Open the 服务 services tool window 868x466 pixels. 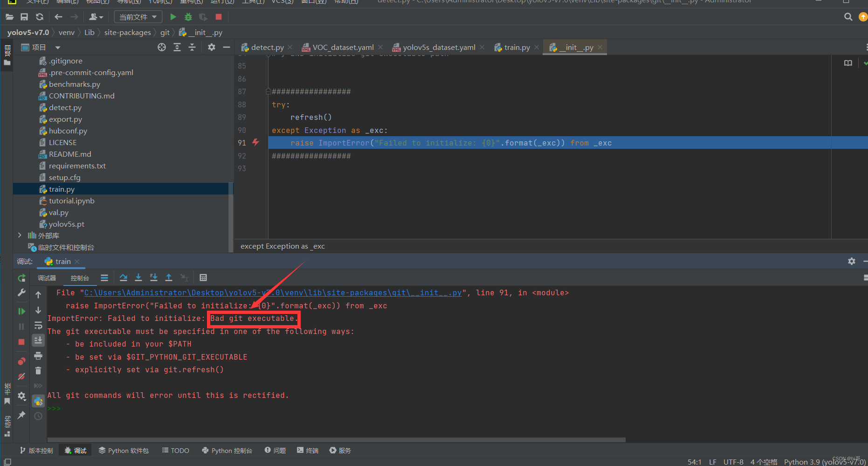tap(340, 451)
